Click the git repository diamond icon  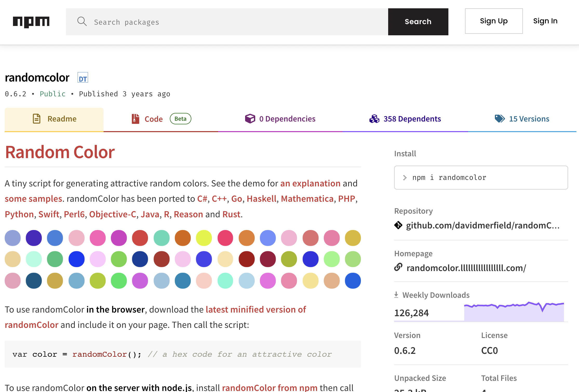398,225
